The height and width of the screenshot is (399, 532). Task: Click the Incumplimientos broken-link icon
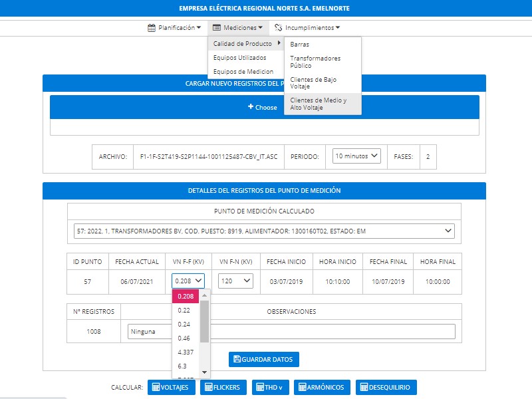point(278,28)
